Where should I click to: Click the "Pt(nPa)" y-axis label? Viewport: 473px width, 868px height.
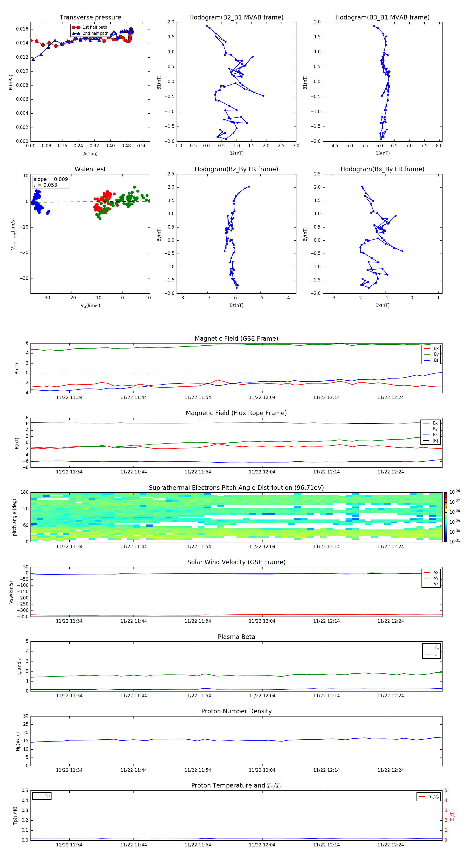coord(11,82)
